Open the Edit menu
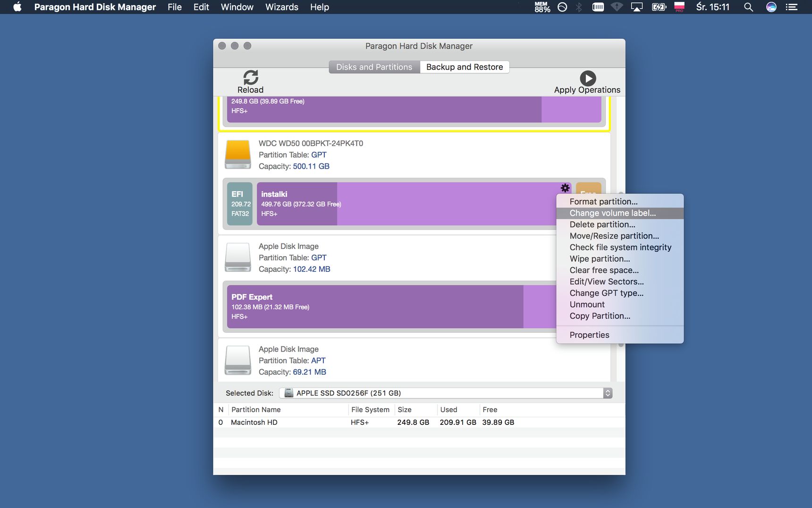The height and width of the screenshot is (508, 812). [201, 7]
